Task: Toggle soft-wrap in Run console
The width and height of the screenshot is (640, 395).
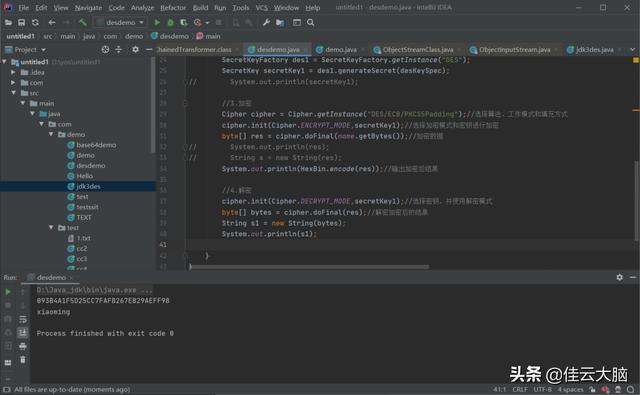Action: [23, 319]
